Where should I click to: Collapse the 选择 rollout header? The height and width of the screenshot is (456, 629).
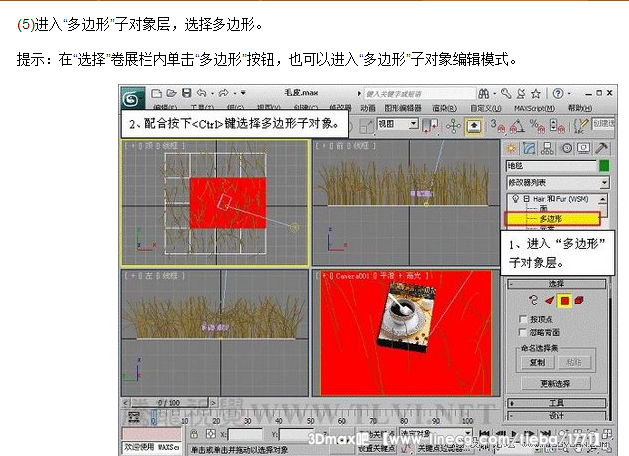[x=557, y=284]
